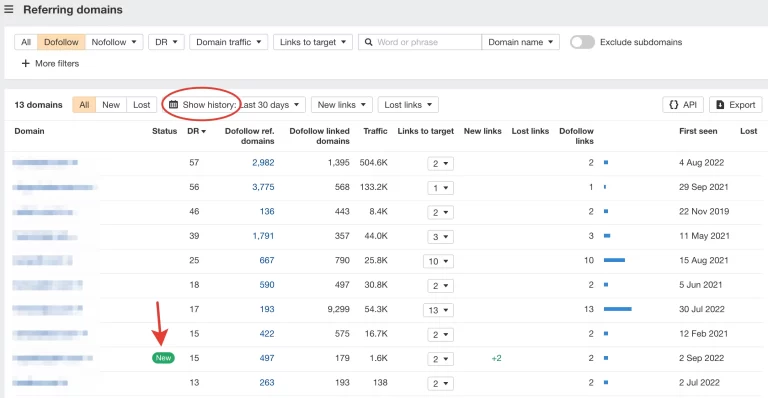Expand links to target in 12 Feb 2021 row
The image size is (768, 398).
tap(440, 335)
